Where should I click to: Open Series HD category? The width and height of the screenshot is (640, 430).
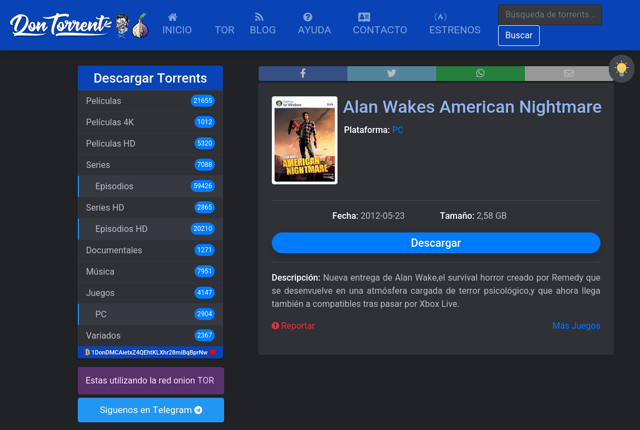click(x=150, y=207)
